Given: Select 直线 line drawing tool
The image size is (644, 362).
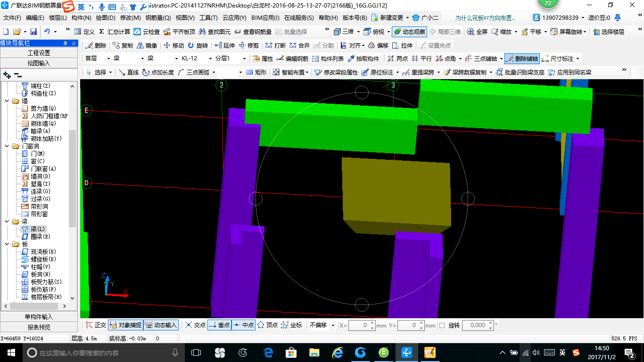Looking at the screenshot, I should click(128, 72).
